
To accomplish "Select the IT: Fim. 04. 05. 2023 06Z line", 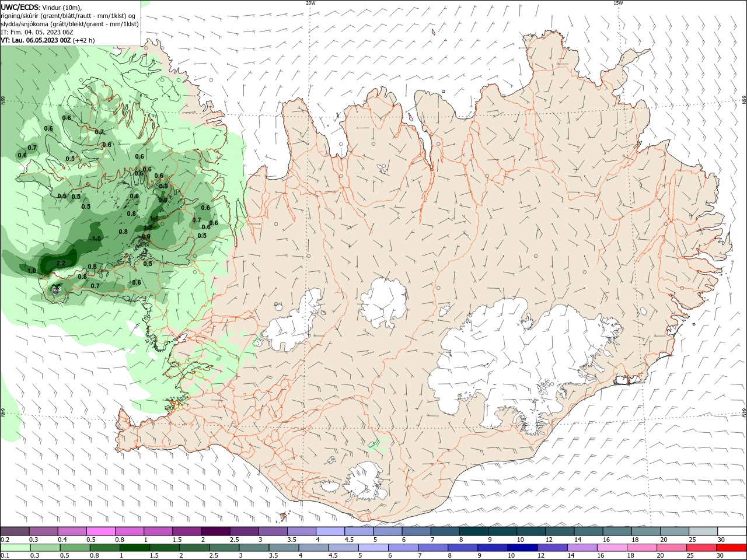I will (x=36, y=32).
